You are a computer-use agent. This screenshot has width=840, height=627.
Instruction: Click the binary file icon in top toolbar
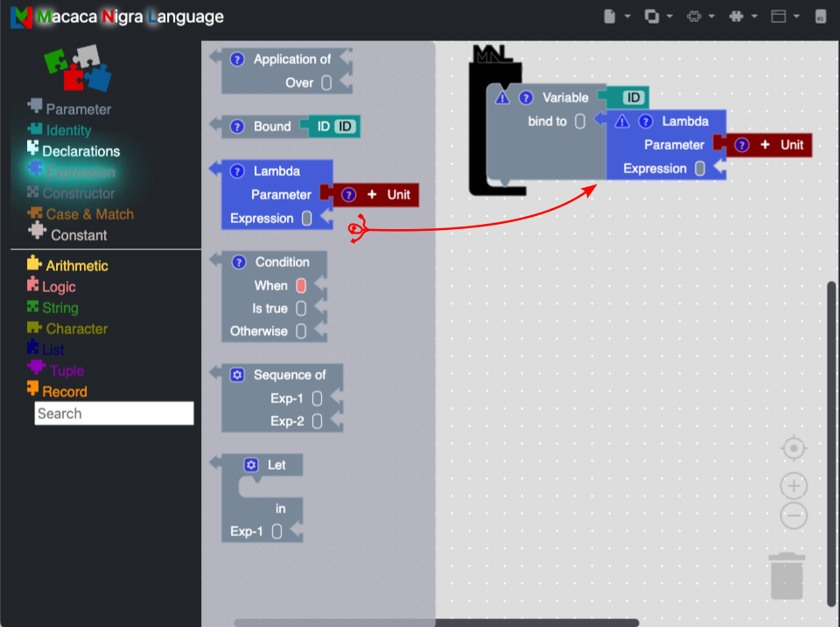coord(820,17)
